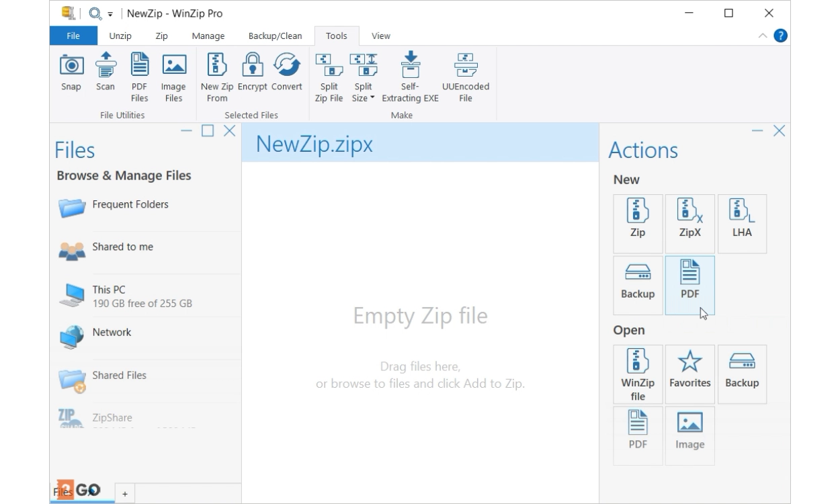Image resolution: width=840 pixels, height=504 pixels.
Task: Open PDF Files utility in ribbon
Action: (139, 66)
